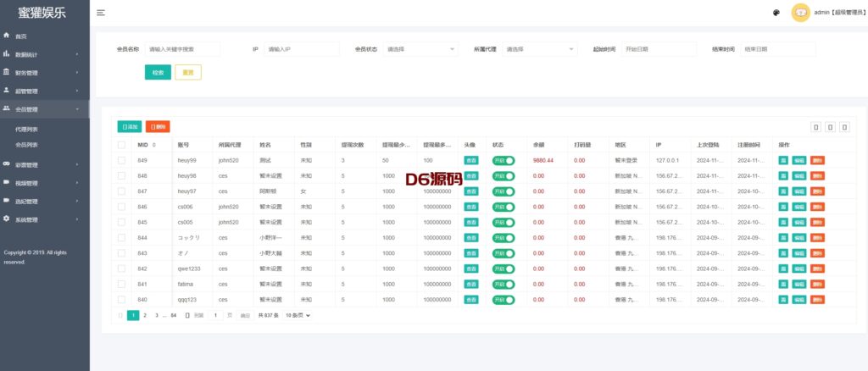
Task: Click edit button for member heuy99
Action: 798,160
